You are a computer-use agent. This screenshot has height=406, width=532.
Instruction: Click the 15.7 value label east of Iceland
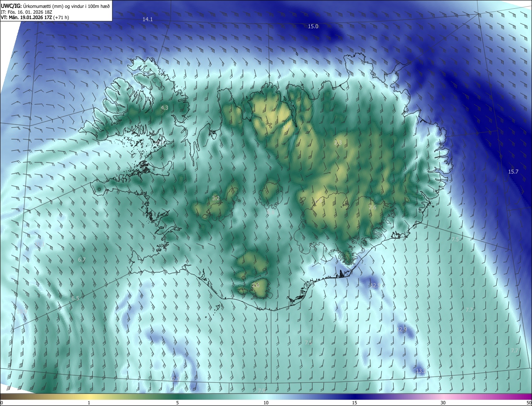(513, 171)
